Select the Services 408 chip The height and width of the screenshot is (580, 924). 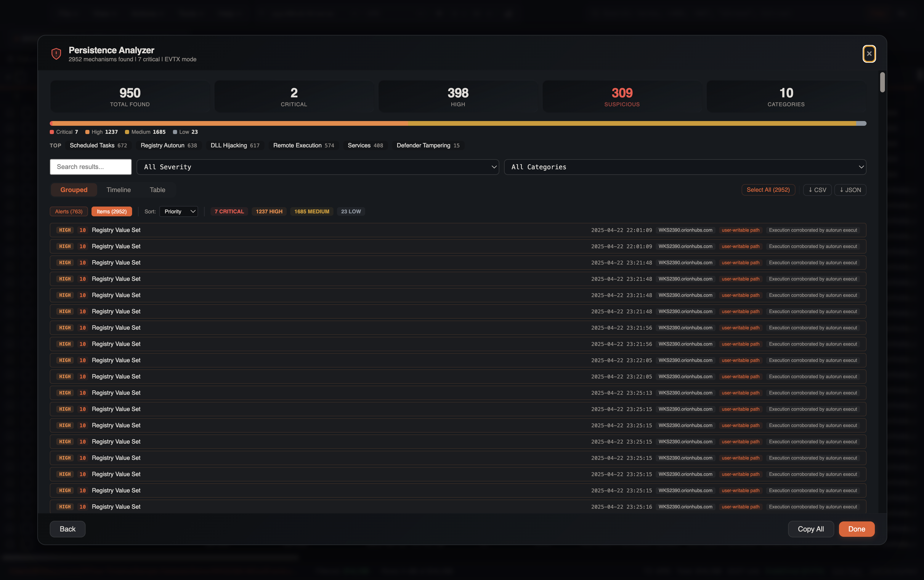pyautogui.click(x=365, y=145)
